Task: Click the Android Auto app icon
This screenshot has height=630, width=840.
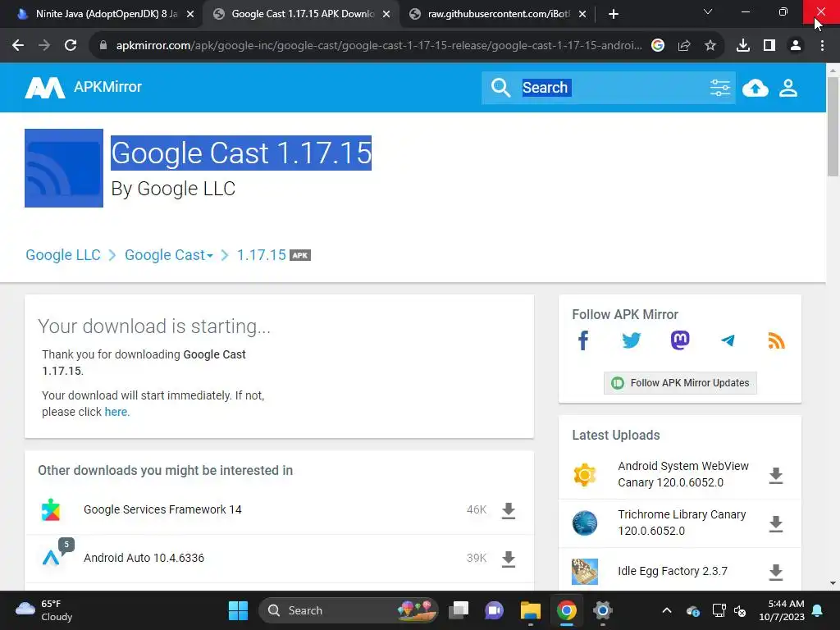Action: [x=51, y=558]
